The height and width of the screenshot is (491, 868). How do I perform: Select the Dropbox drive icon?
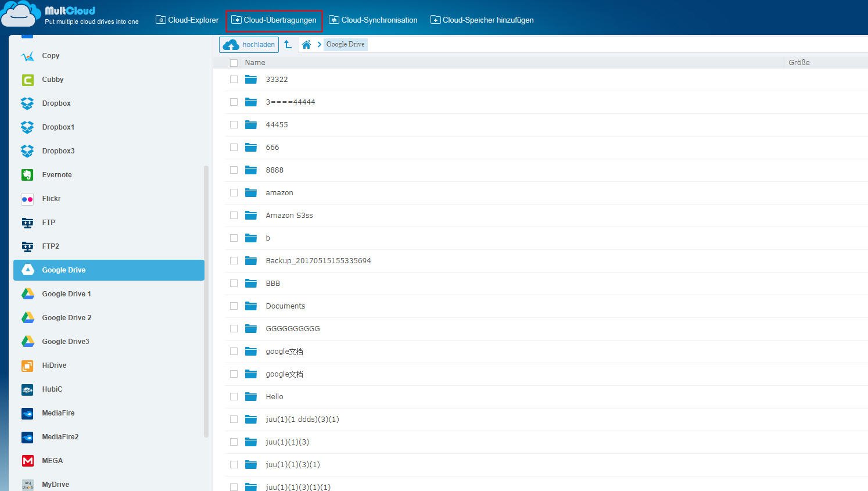(27, 103)
